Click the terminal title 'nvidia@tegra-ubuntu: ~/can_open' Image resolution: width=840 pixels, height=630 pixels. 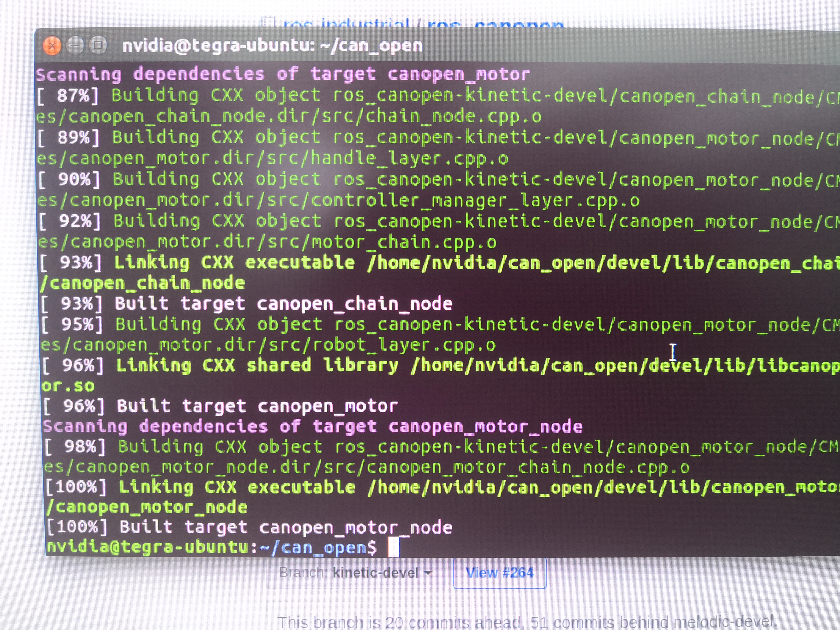tap(272, 46)
